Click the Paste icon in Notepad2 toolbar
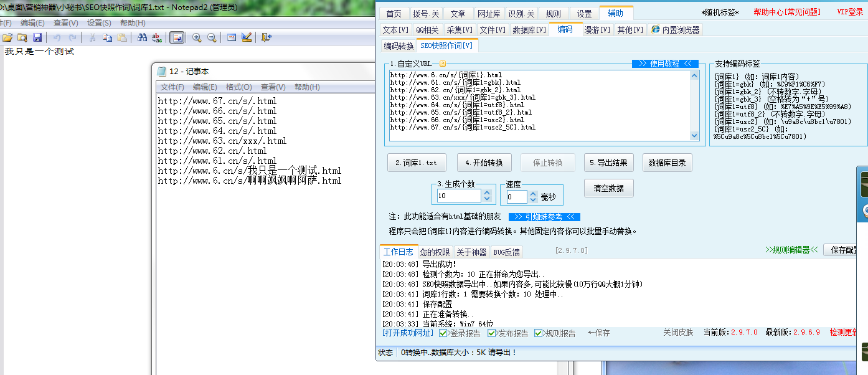868x375 pixels. pos(122,37)
